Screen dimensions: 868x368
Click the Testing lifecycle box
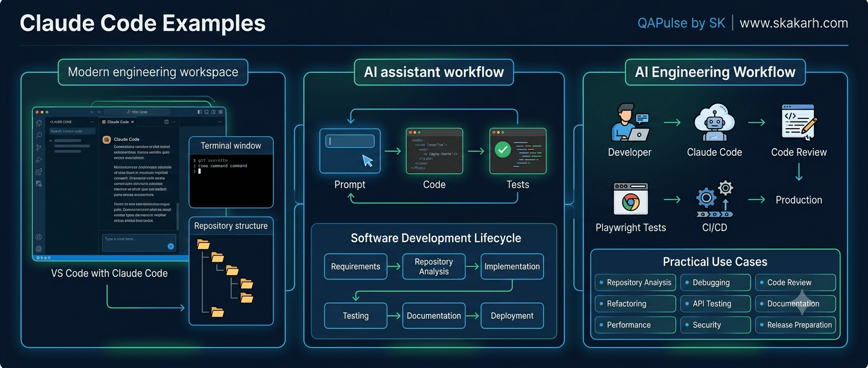tap(356, 316)
